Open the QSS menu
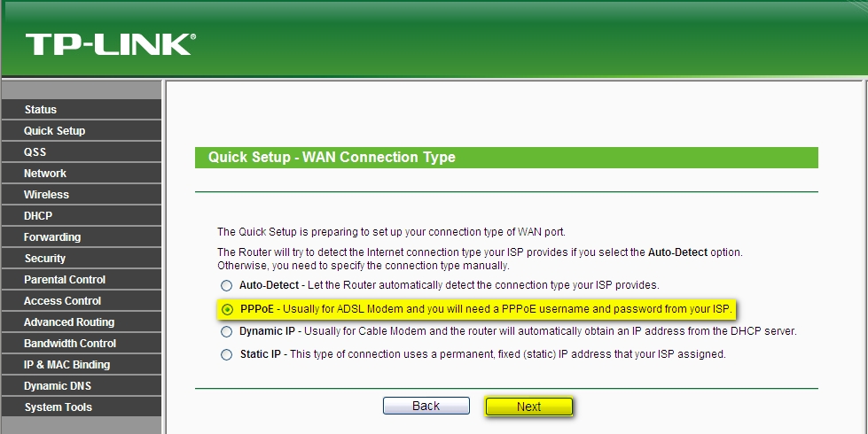 pyautogui.click(x=82, y=152)
